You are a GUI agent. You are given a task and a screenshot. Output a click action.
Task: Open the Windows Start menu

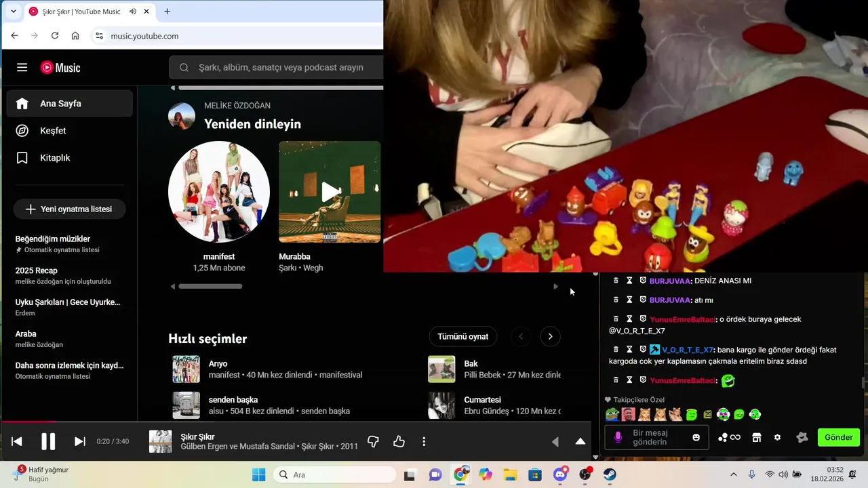(258, 475)
